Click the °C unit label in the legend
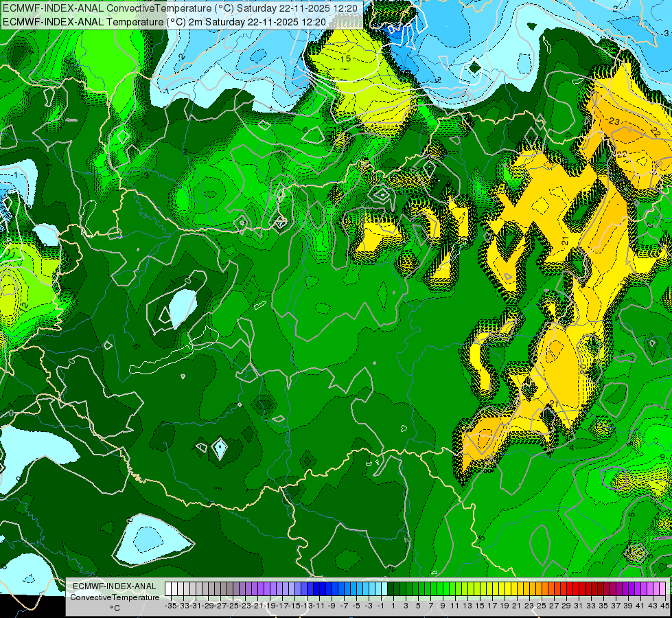Screen dimensions: 672x618 [115, 608]
